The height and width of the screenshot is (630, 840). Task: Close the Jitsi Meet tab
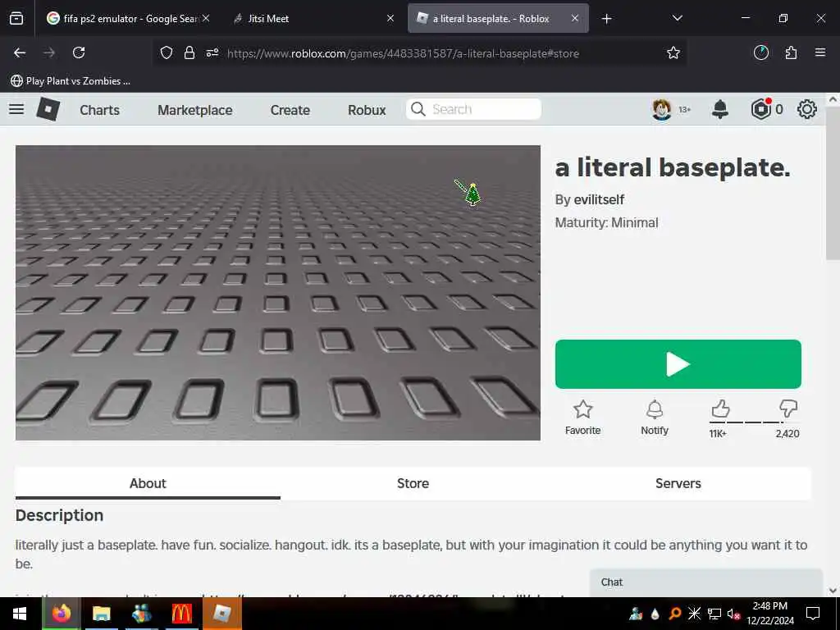pos(390,19)
